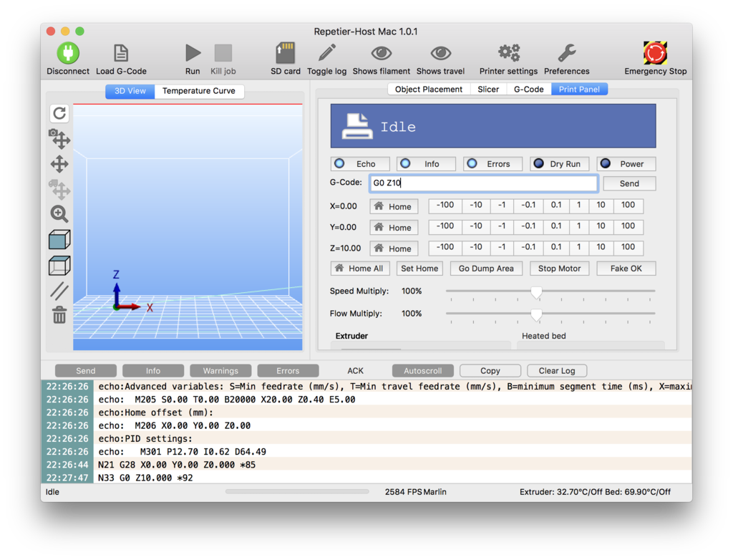The height and width of the screenshot is (560, 733).
Task: Click the Kill job stop icon
Action: 223,53
